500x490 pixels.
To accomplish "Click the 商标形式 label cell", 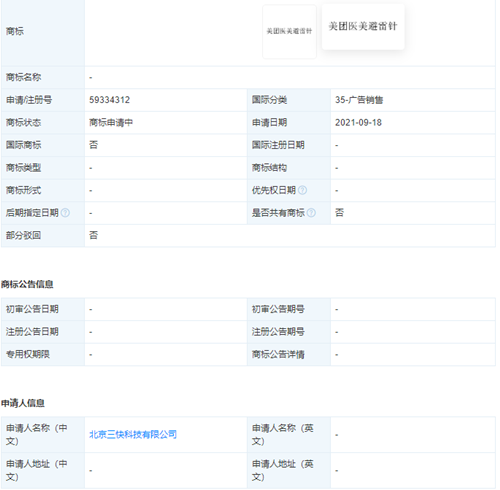I will (x=43, y=190).
